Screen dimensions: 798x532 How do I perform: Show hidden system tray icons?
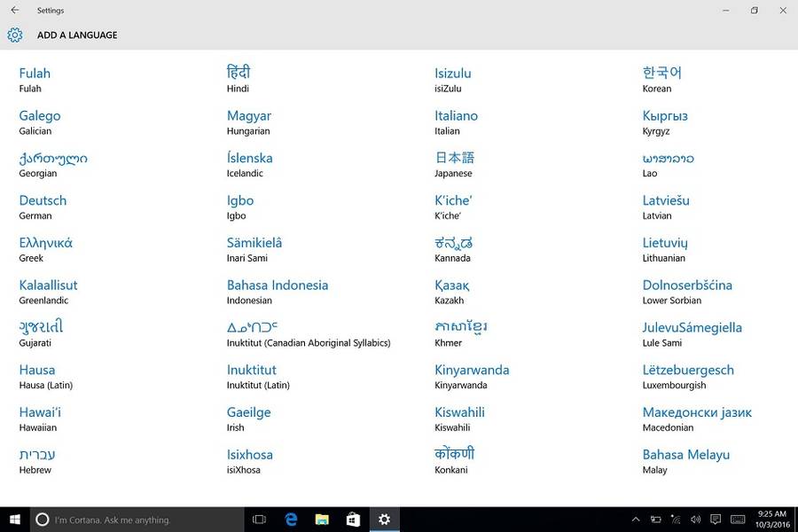click(636, 520)
